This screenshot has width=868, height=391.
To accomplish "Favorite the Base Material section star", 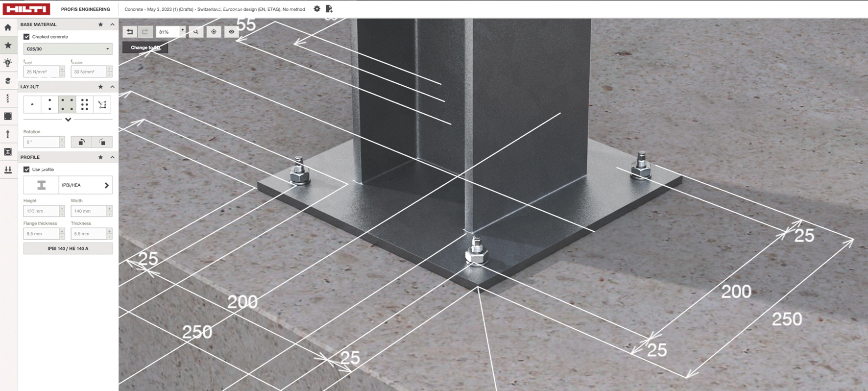I will (x=100, y=24).
